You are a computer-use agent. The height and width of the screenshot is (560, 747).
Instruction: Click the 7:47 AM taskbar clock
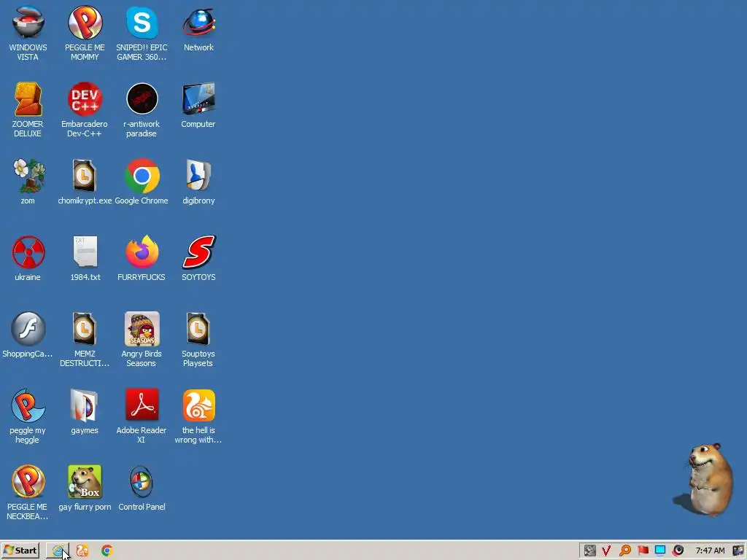710,551
